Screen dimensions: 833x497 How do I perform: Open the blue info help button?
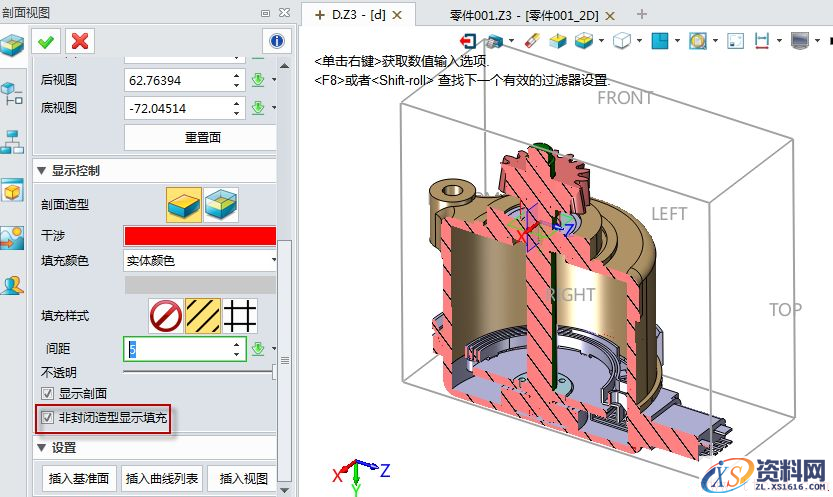[277, 41]
